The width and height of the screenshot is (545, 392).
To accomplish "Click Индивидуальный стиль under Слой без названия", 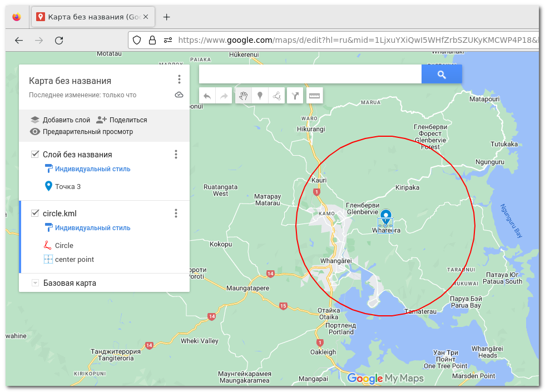I will 92,169.
